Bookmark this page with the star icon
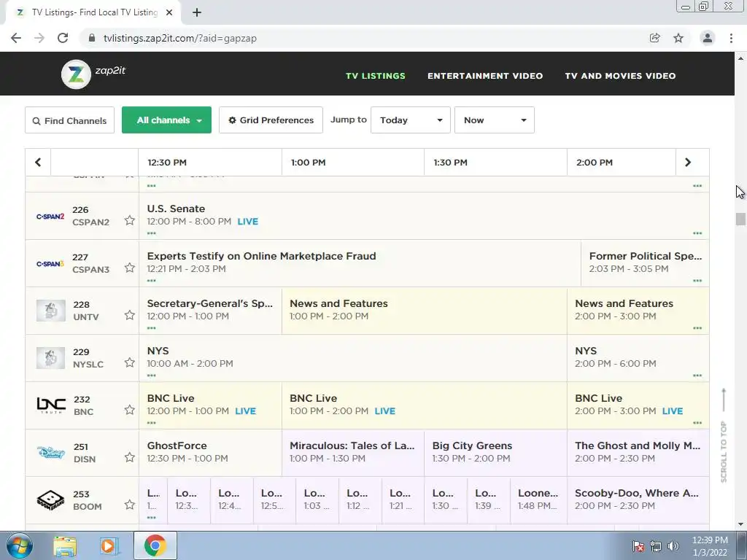 point(678,38)
